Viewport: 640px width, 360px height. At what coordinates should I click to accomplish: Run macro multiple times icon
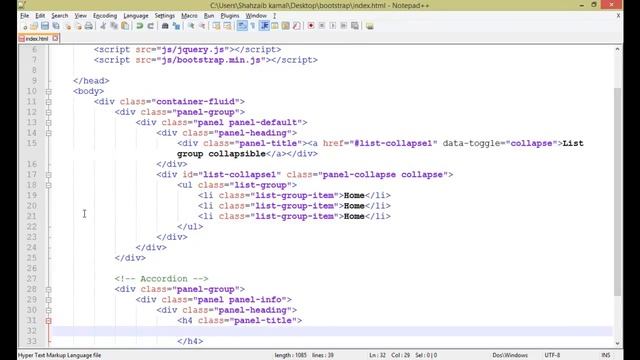click(344, 26)
